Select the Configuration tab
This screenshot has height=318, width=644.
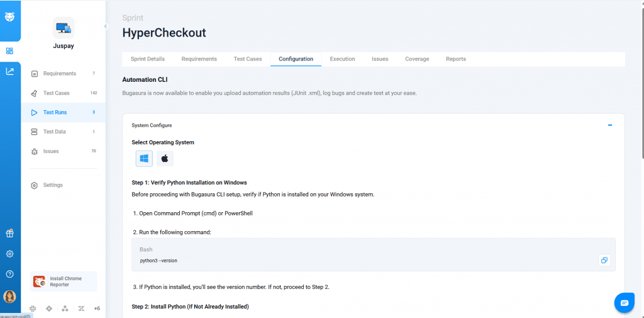tap(296, 59)
